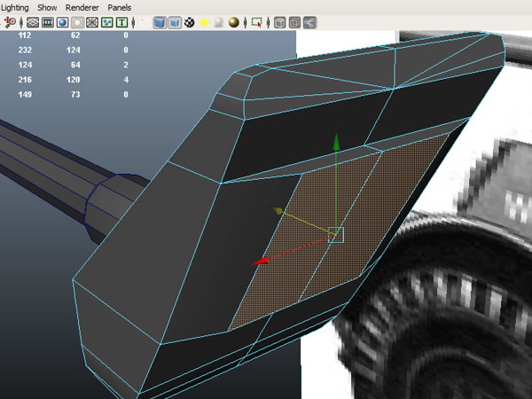Click the red X-axis manipulator arrow
This screenshot has width=532, height=399.
click(260, 262)
